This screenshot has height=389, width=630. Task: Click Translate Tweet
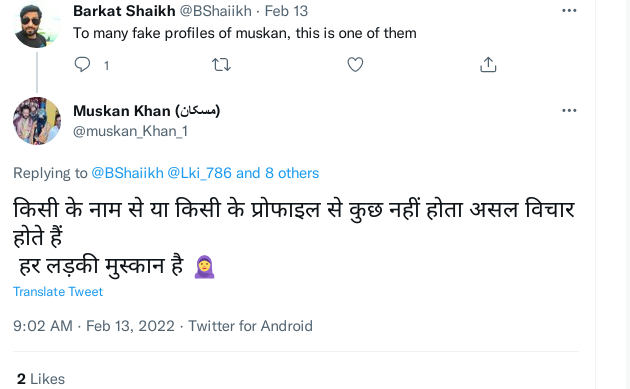click(58, 292)
